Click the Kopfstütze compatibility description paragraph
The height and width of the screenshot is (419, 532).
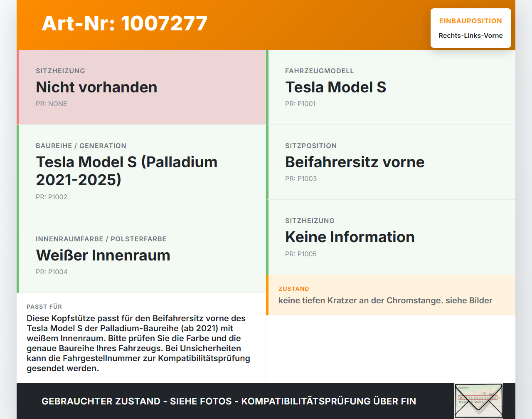[138, 343]
